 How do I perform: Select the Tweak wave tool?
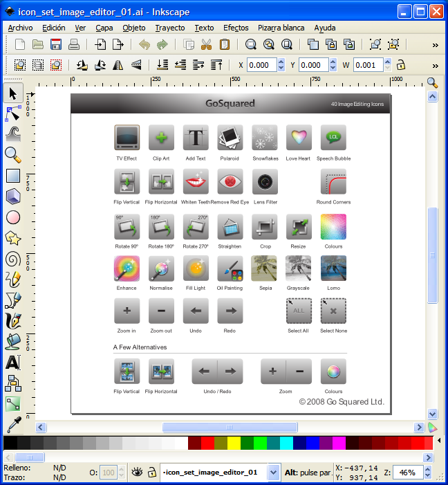pos(13,134)
